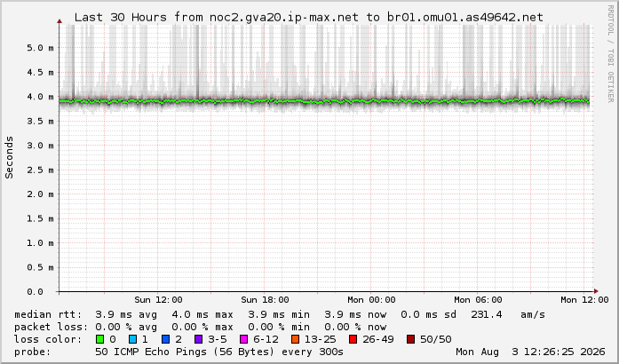Click the 'probe:' label
Image resolution: width=619 pixels, height=364 pixels.
(33, 352)
